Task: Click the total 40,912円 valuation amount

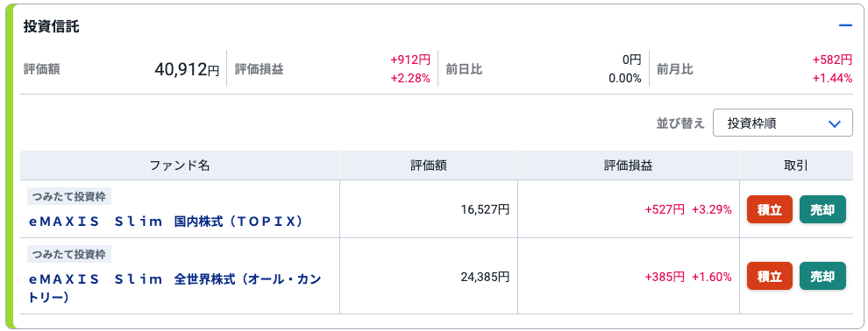Action: click(x=187, y=70)
